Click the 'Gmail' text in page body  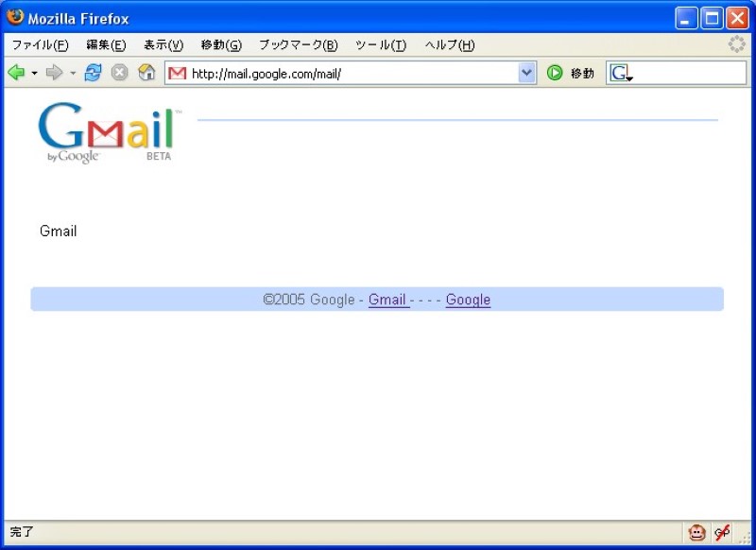(58, 231)
